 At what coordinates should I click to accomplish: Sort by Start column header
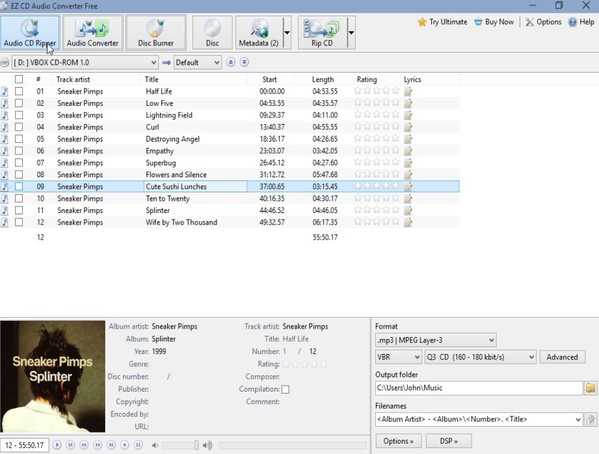pyautogui.click(x=269, y=79)
